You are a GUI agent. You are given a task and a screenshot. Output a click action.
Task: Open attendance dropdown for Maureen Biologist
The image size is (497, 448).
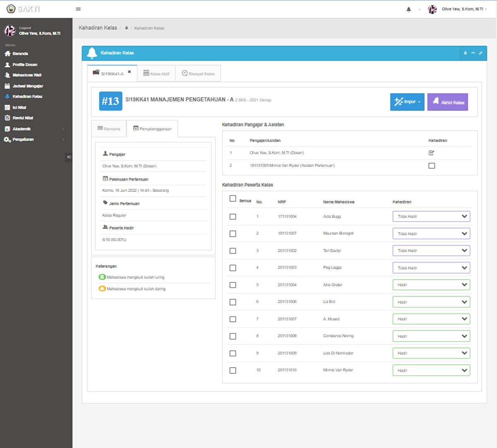point(431,234)
